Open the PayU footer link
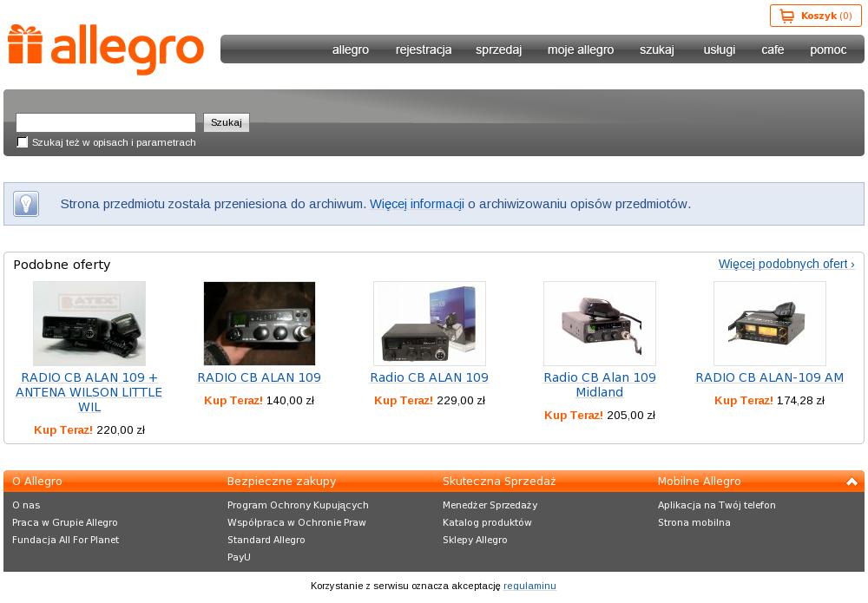The height and width of the screenshot is (603, 868). click(x=239, y=557)
